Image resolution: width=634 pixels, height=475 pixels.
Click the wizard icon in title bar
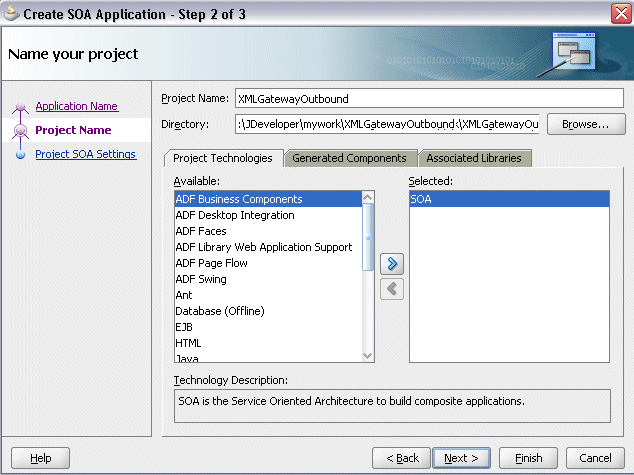click(x=11, y=13)
